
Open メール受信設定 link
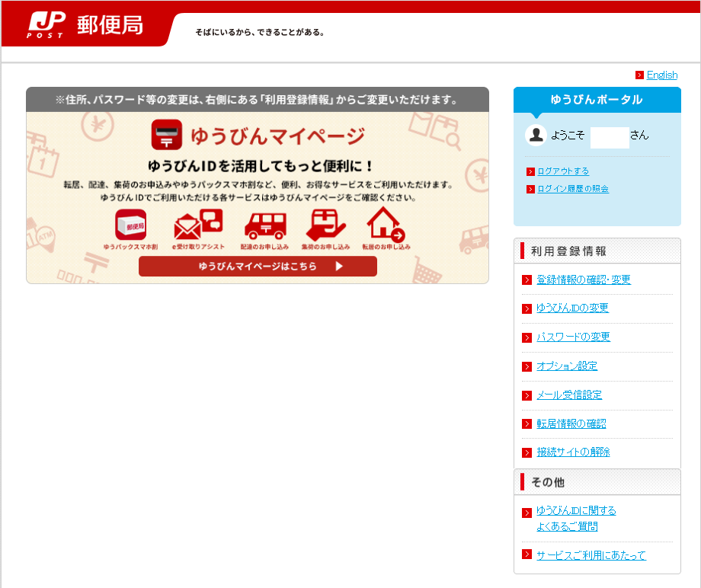(x=569, y=395)
